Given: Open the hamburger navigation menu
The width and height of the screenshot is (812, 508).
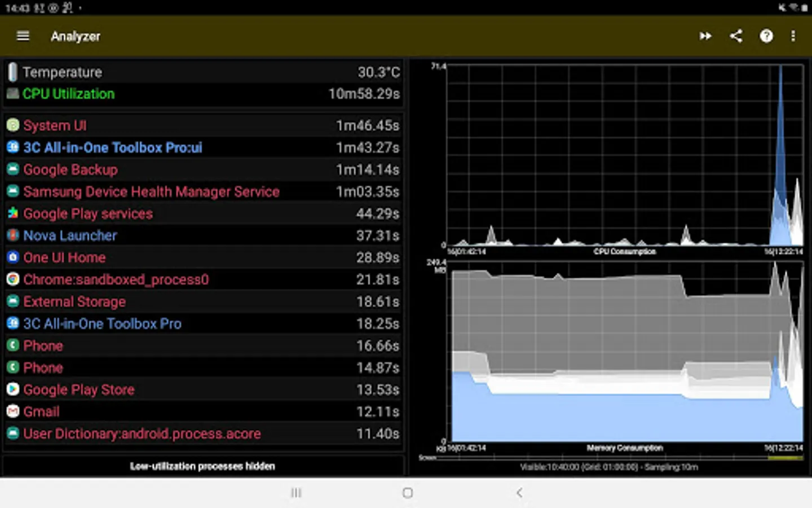Looking at the screenshot, I should coord(23,36).
